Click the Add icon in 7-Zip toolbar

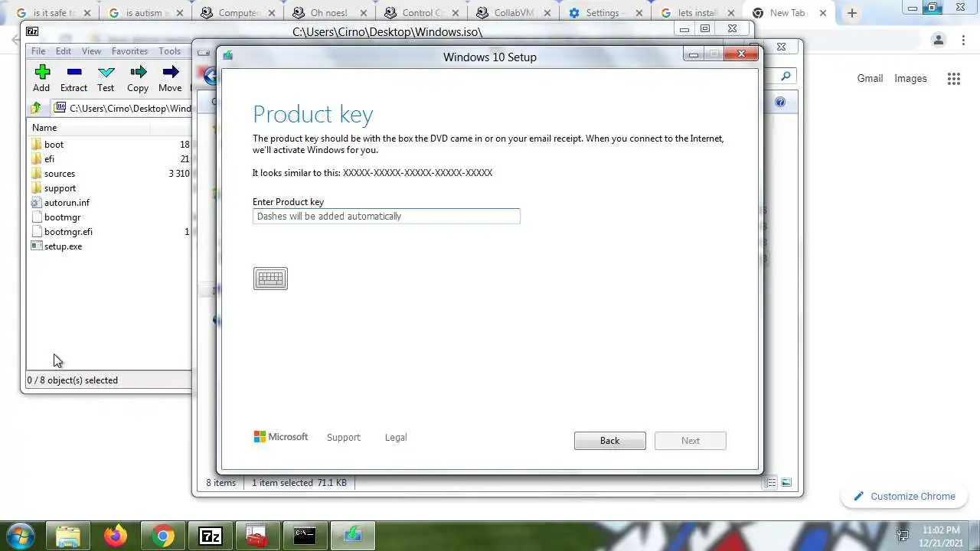click(x=42, y=72)
